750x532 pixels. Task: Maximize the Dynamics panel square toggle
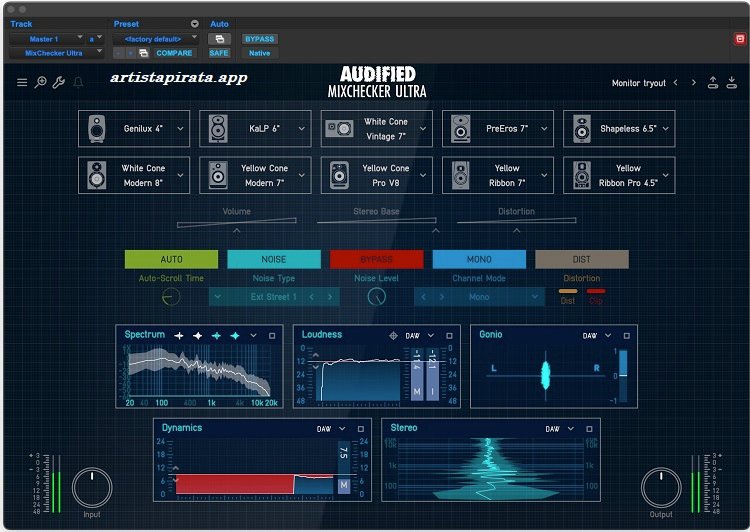point(361,429)
